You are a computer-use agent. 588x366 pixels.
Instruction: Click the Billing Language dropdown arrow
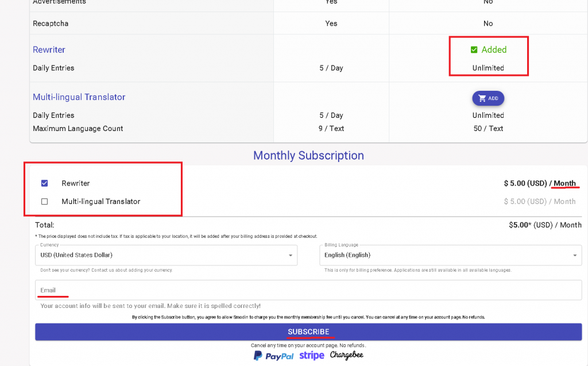[x=575, y=255]
